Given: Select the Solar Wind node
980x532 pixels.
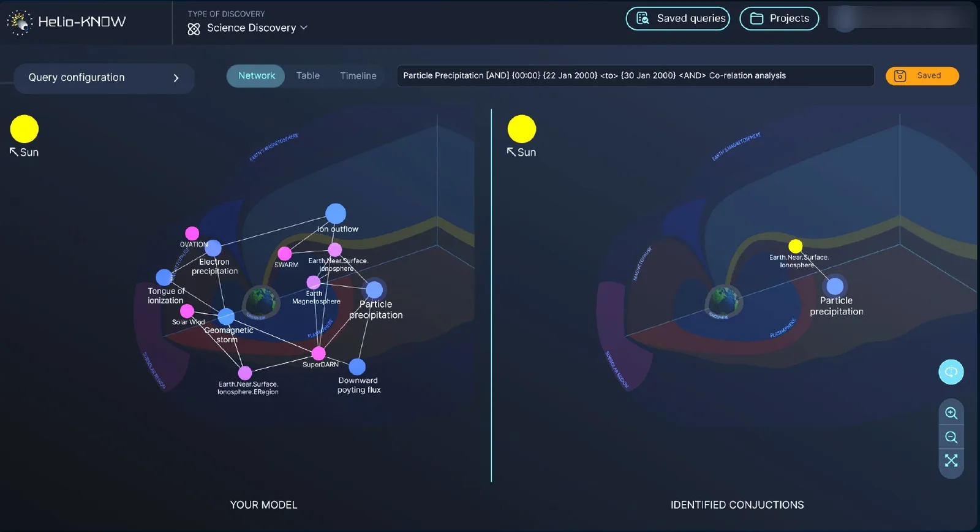Looking at the screenshot, I should (187, 311).
